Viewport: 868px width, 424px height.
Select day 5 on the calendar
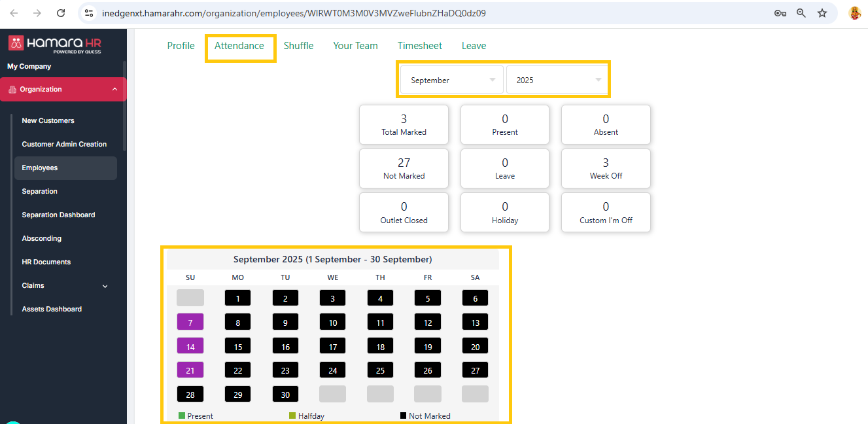click(x=428, y=298)
